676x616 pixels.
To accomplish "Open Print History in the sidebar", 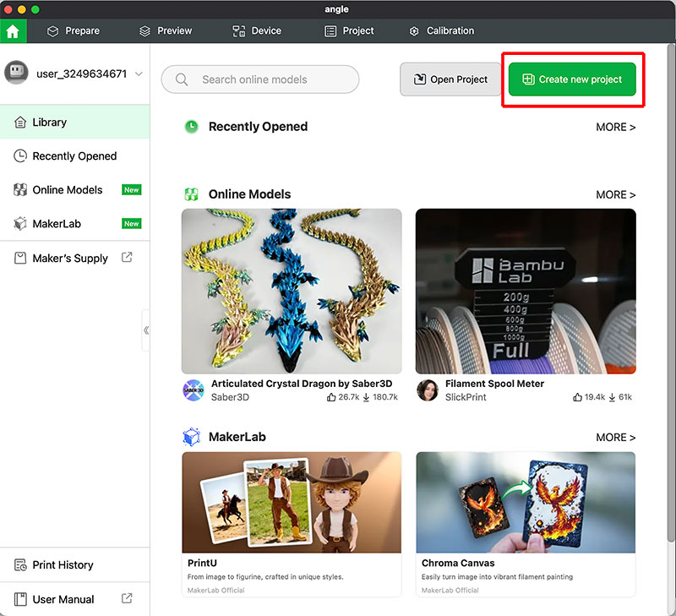I will (75, 564).
